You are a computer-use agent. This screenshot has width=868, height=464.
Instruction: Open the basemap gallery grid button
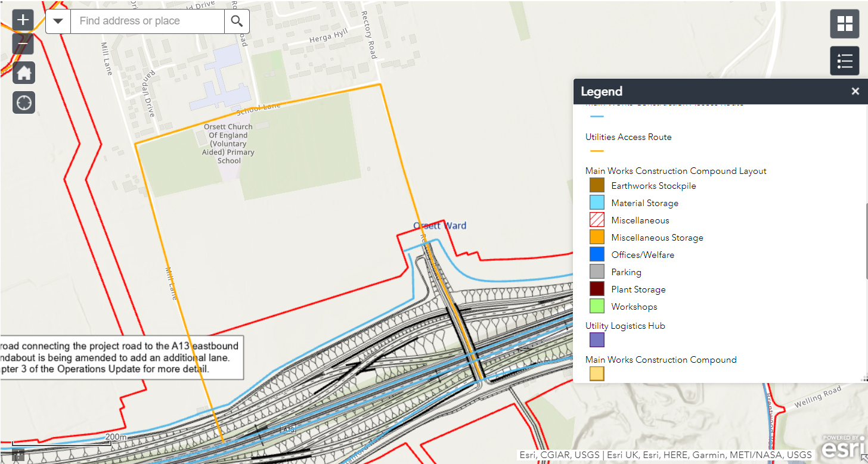[845, 24]
